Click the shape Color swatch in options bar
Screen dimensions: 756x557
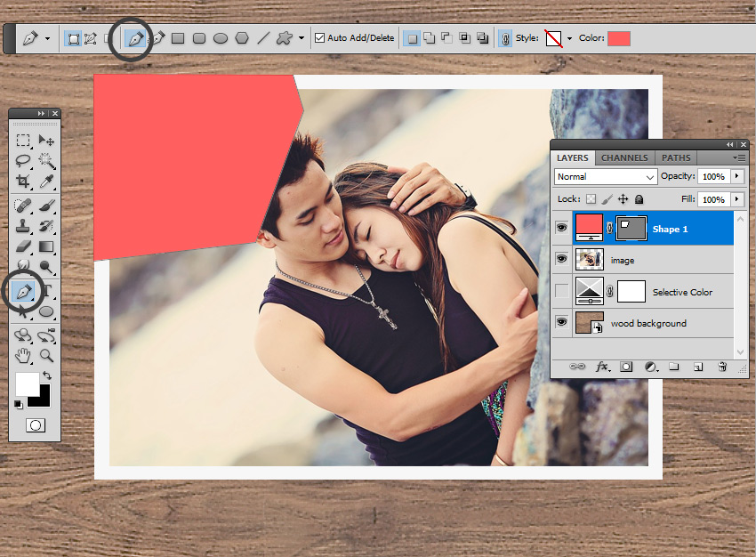618,38
